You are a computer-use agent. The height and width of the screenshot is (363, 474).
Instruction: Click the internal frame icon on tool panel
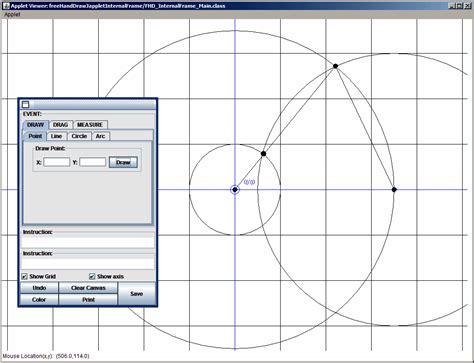(x=25, y=104)
